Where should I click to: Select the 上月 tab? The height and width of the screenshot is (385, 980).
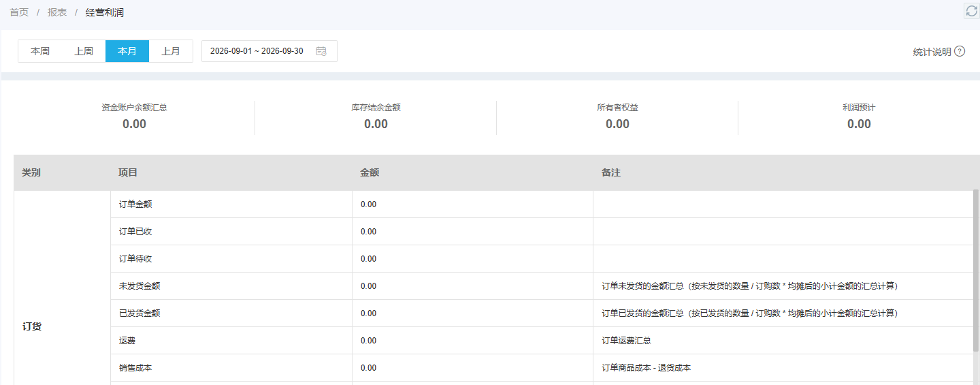point(171,51)
